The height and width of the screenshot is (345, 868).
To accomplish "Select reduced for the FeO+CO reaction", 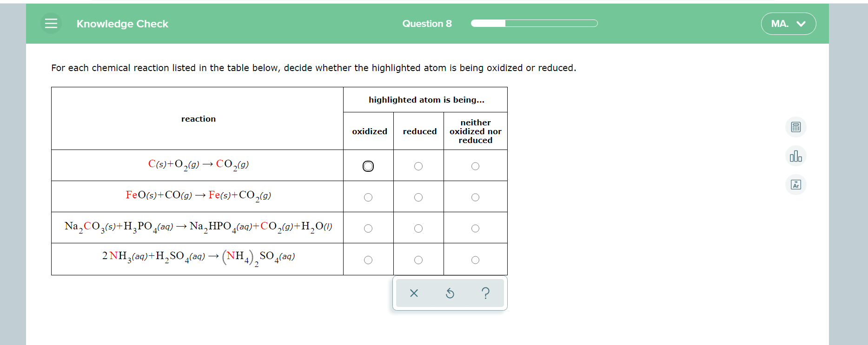I will (x=418, y=197).
